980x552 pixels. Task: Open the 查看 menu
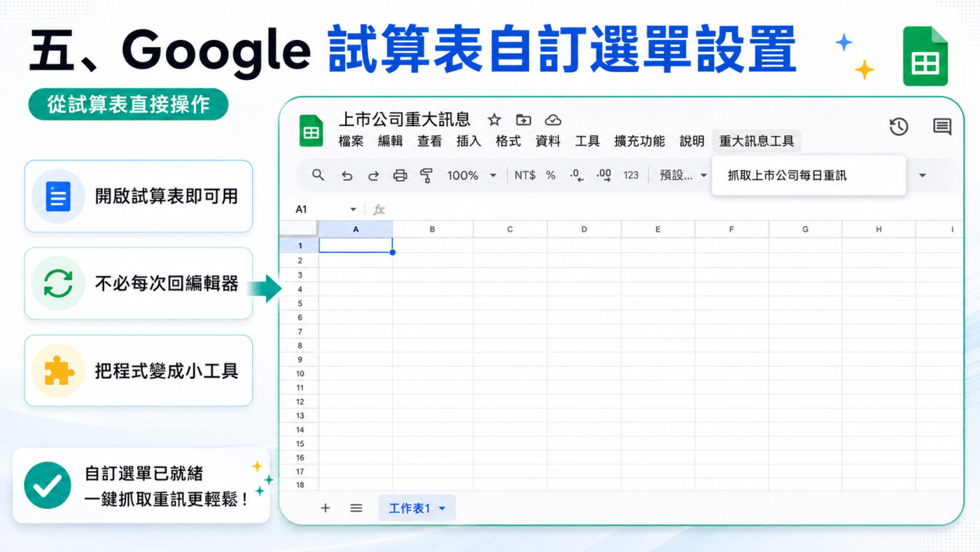click(430, 142)
